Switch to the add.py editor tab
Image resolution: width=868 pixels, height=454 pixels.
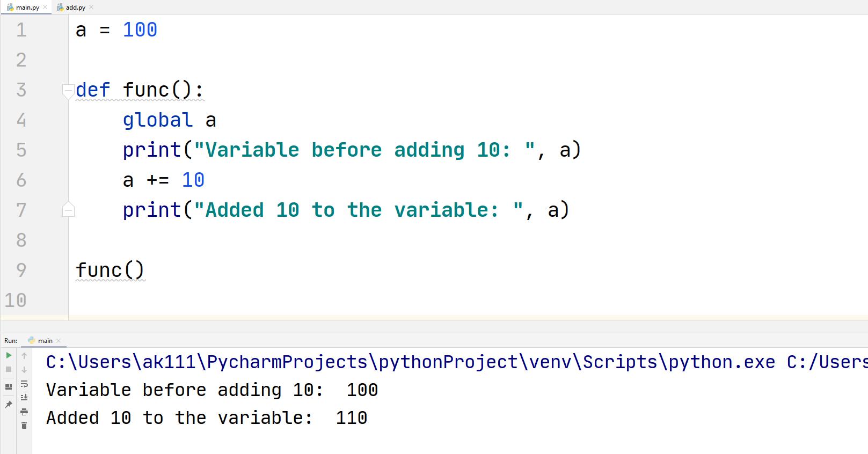point(75,8)
